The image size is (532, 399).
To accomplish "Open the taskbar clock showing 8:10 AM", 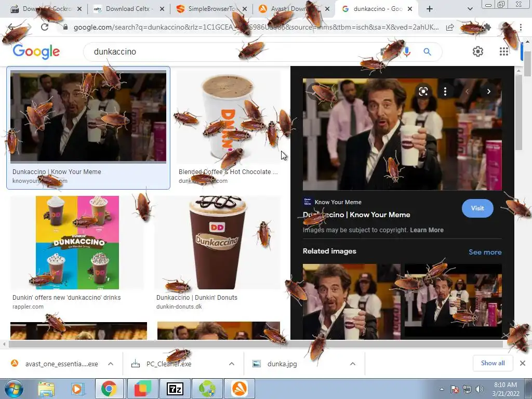I will coord(506,389).
